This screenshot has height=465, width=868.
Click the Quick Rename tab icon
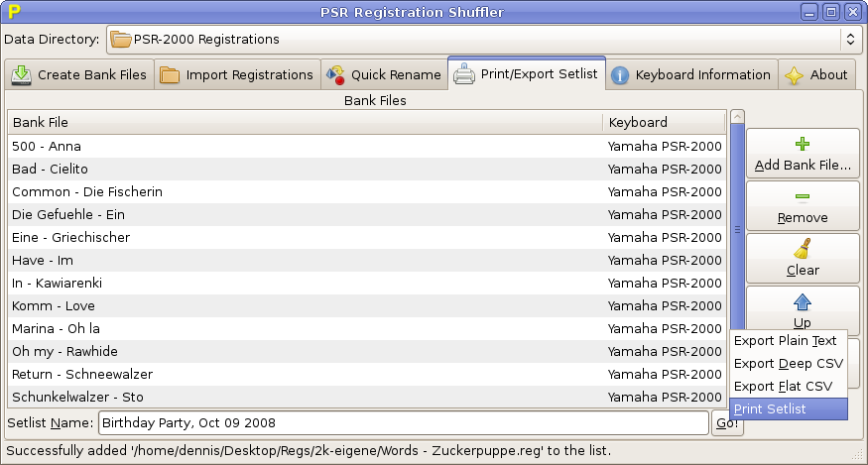pos(335,75)
